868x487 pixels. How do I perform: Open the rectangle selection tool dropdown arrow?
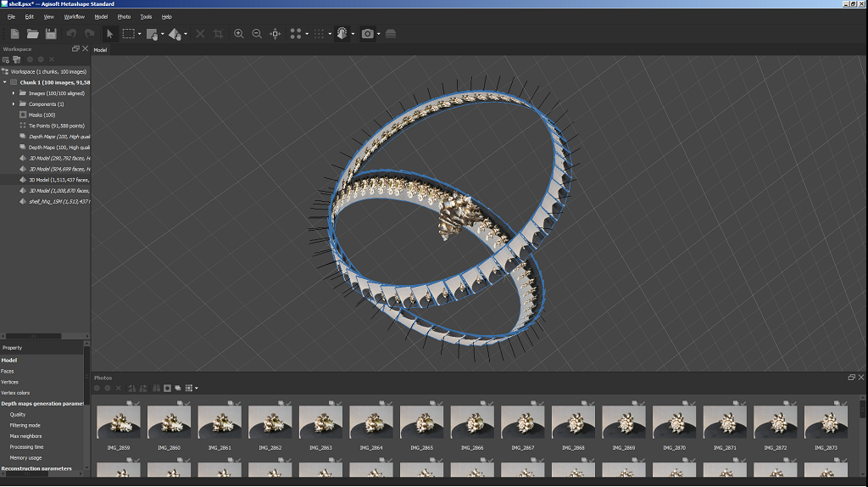[x=139, y=35]
